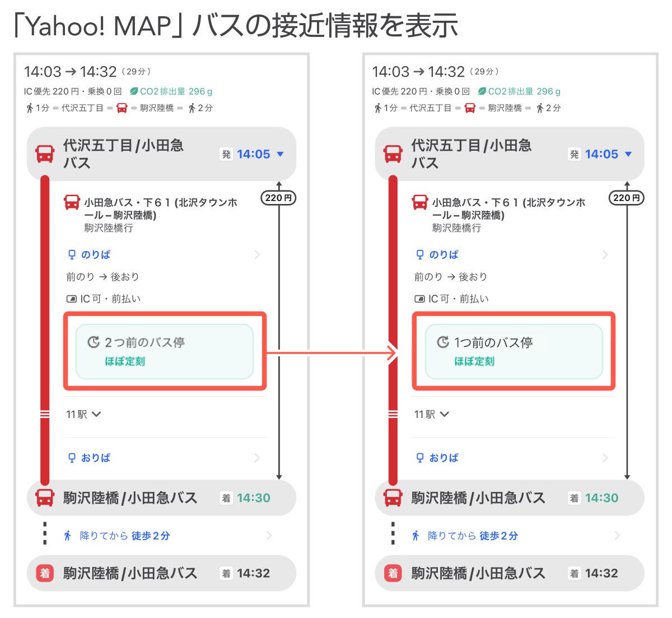
Task: Click CO2 leaf icon in left panel
Action: pos(134,91)
